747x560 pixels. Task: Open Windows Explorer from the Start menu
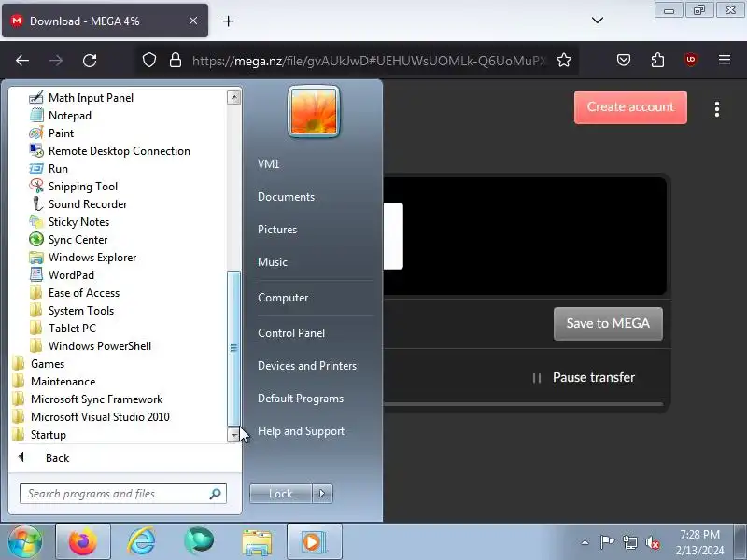(x=92, y=258)
